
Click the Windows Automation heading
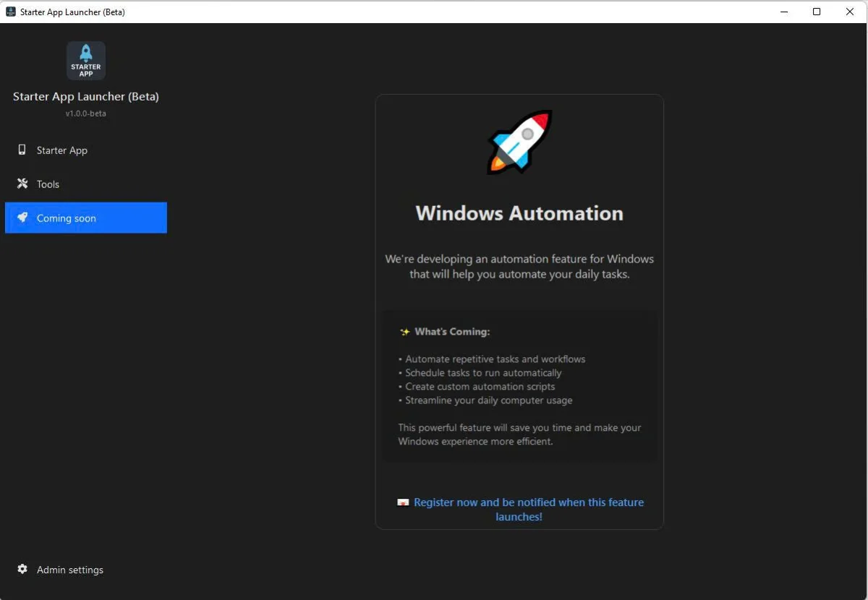click(x=519, y=213)
